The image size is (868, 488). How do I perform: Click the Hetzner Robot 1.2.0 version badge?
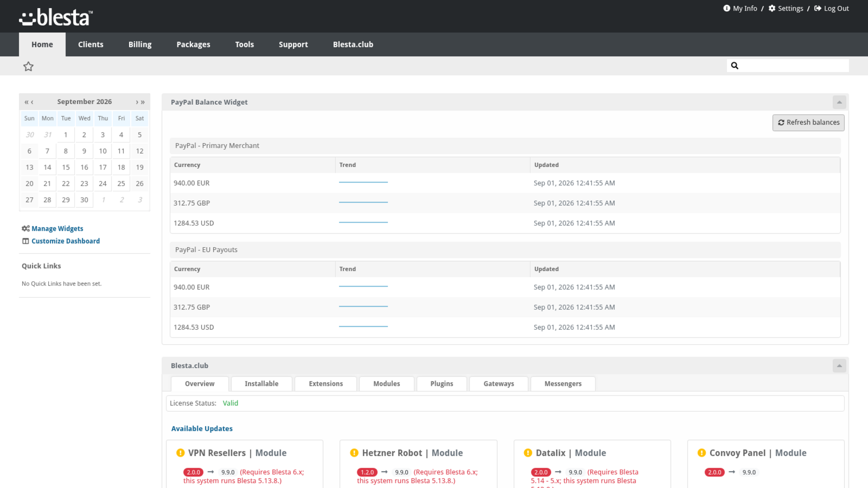(367, 472)
